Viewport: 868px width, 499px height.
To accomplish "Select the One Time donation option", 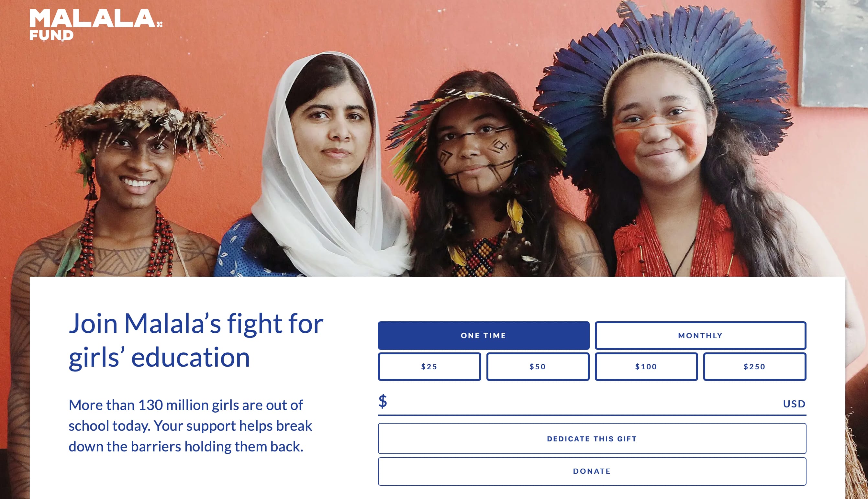I will pyautogui.click(x=484, y=336).
